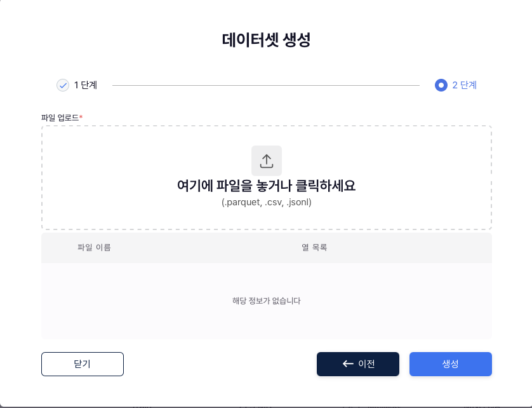Click the progress line between the steps
Screen dimensions: 532x408
coord(265,85)
